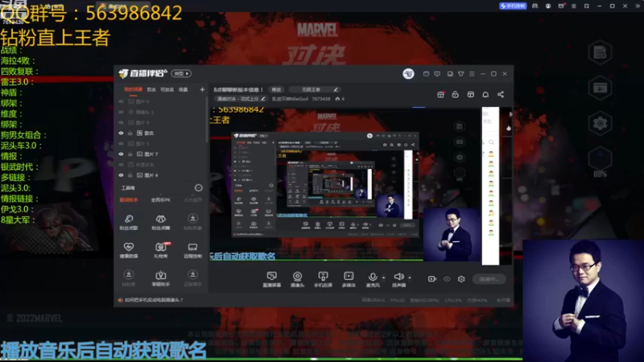The height and width of the screenshot is (362, 644).
Task: Open the lightbulb quiz assistant tool
Action: pos(160,278)
